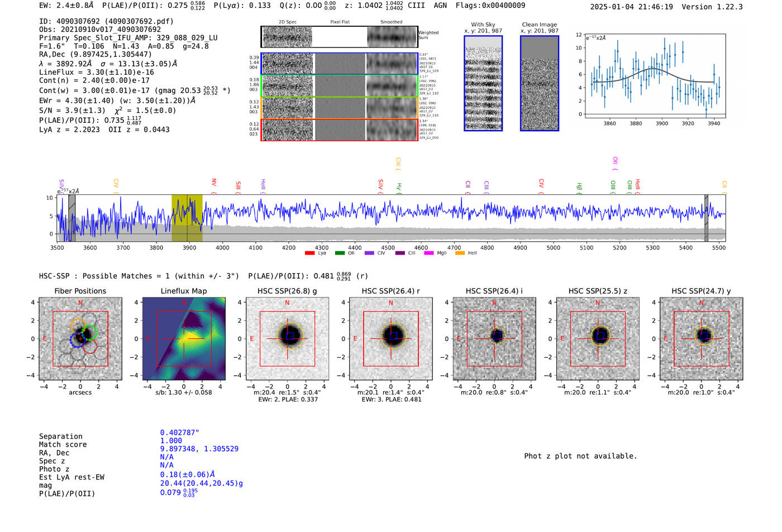Click the Match score value 1.000

pyautogui.click(x=171, y=441)
